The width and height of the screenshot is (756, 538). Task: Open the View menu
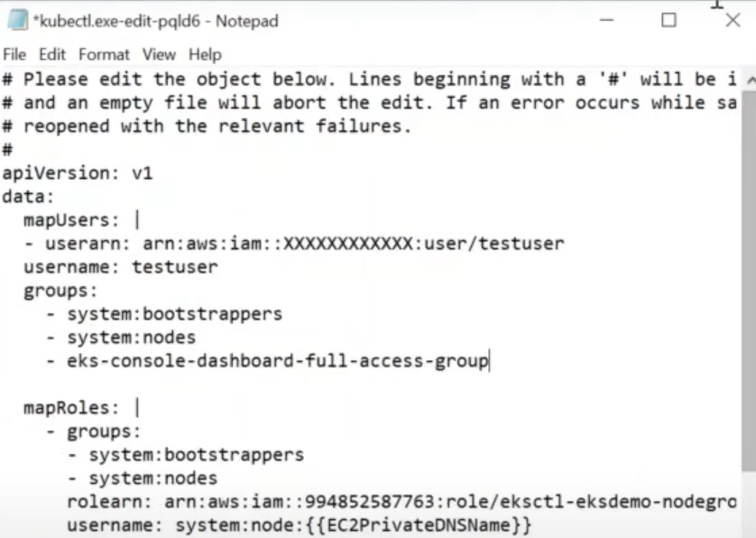coord(159,54)
